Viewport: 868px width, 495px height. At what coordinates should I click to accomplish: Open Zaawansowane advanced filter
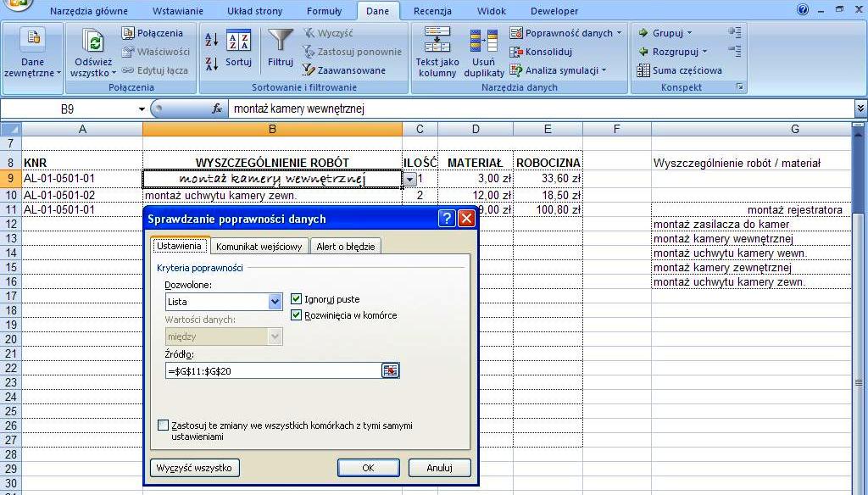click(344, 70)
